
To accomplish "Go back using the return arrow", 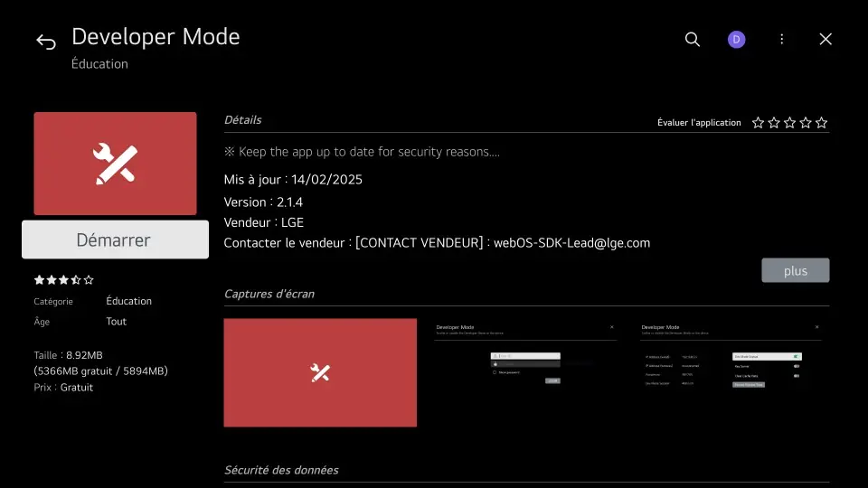I will click(x=46, y=42).
